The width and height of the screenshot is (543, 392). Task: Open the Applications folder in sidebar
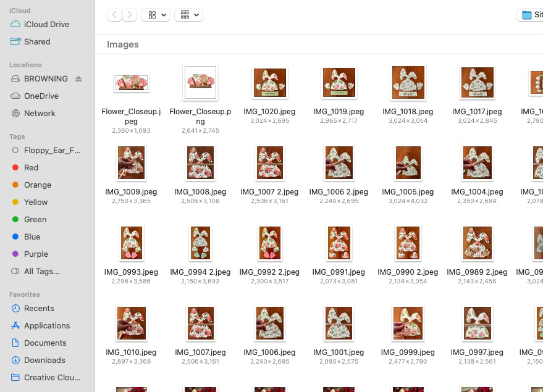pos(46,325)
